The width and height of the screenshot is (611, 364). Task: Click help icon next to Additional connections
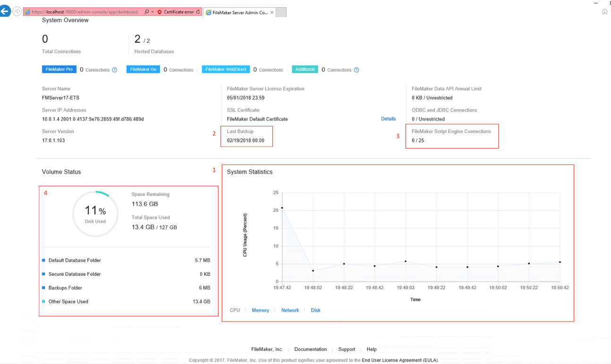click(x=356, y=70)
